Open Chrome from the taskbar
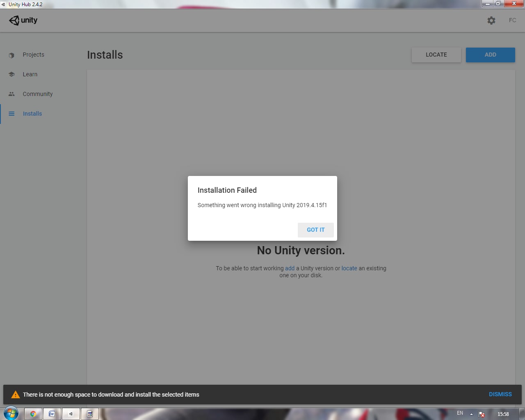Image resolution: width=525 pixels, height=420 pixels. tap(33, 414)
